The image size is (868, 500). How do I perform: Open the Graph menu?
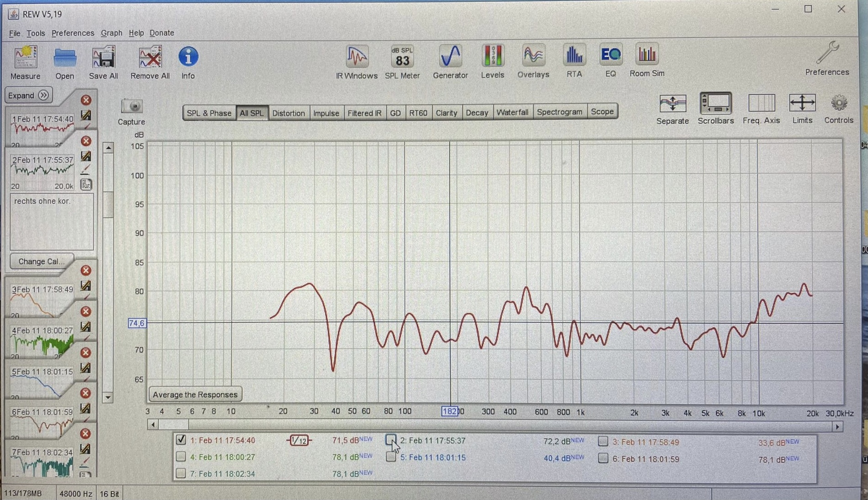(111, 33)
